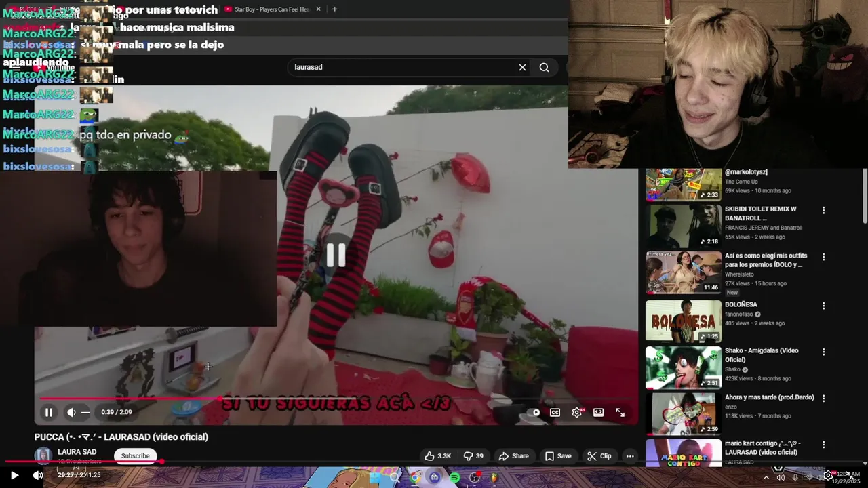Open the 'mario kart contigo' video thumbnail
868x488 pixels.
(684, 453)
